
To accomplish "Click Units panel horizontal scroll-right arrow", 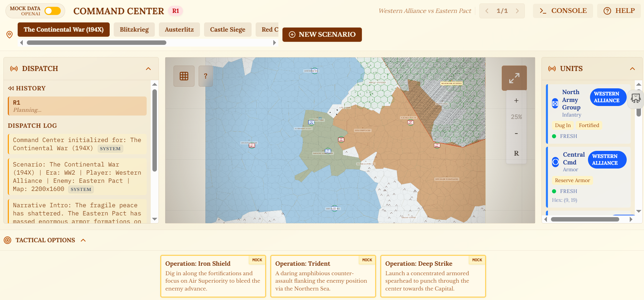I will [631, 219].
